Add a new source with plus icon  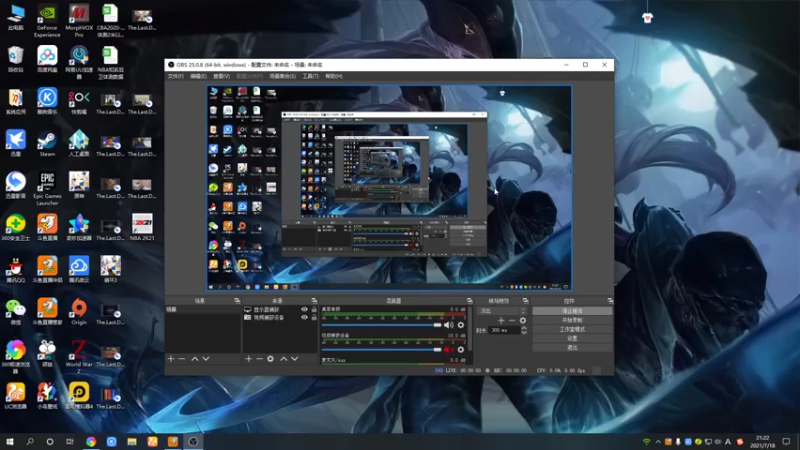tap(248, 359)
